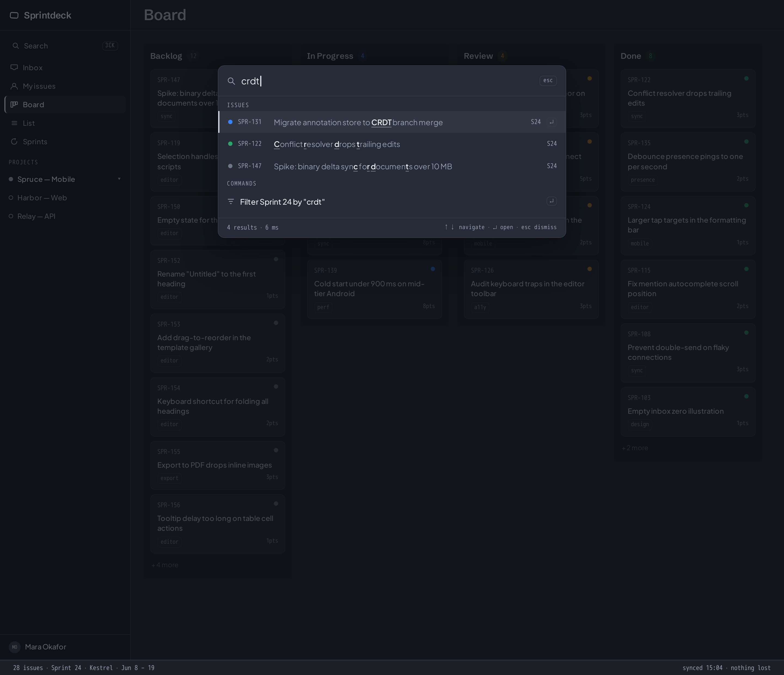
Task: Open Done card SPR-135 Debounce presence pings
Action: (688, 162)
